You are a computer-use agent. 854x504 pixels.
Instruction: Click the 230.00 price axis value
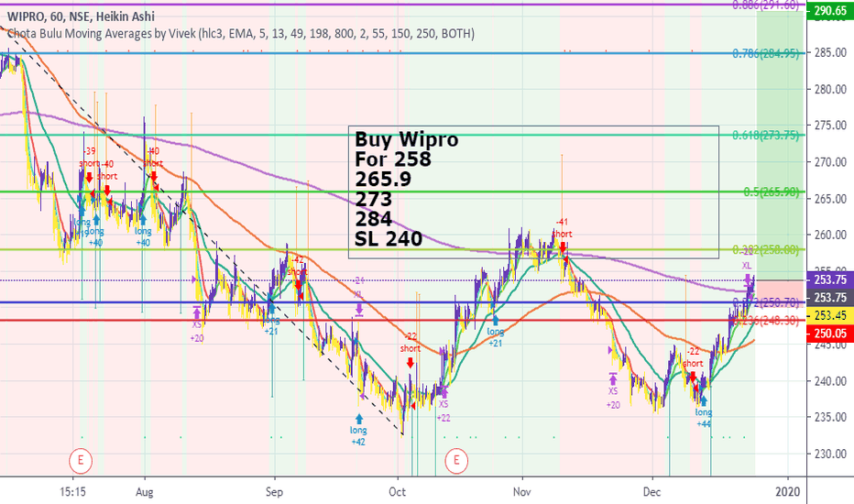(830, 454)
